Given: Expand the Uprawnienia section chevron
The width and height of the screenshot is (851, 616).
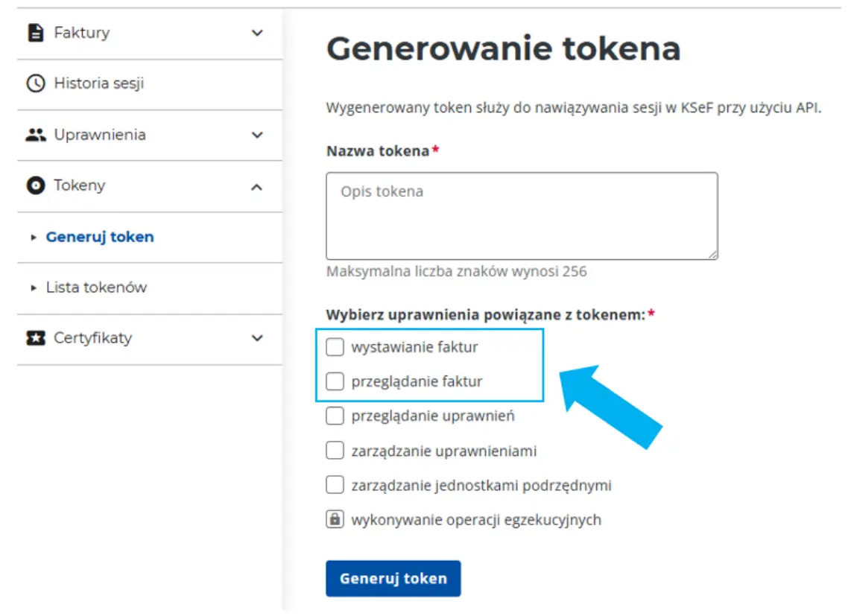Looking at the screenshot, I should [x=257, y=135].
